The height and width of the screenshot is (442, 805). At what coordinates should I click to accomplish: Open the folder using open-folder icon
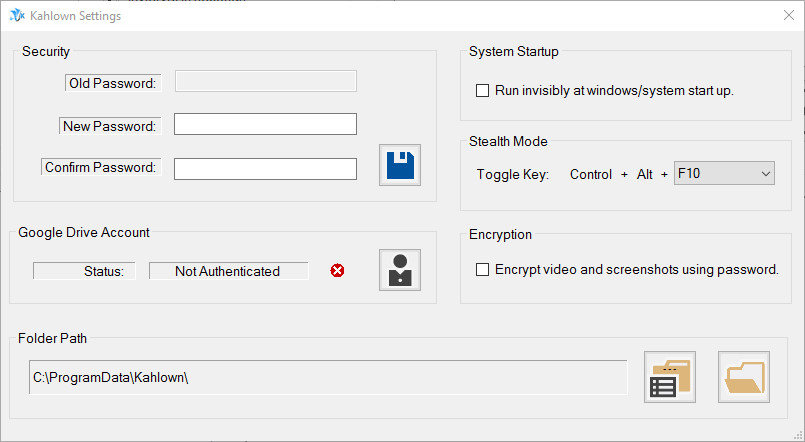point(744,377)
